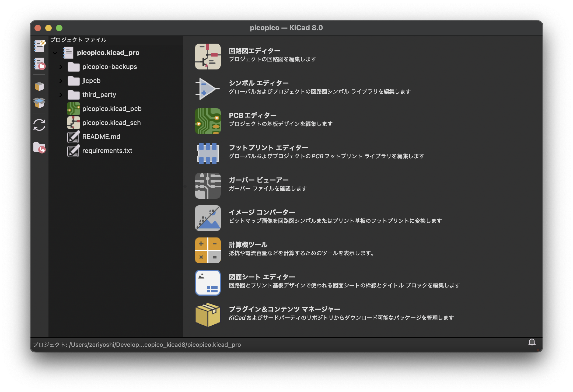Open the PCB Editor (PCBエディター) icon
The height and width of the screenshot is (392, 573).
[208, 121]
